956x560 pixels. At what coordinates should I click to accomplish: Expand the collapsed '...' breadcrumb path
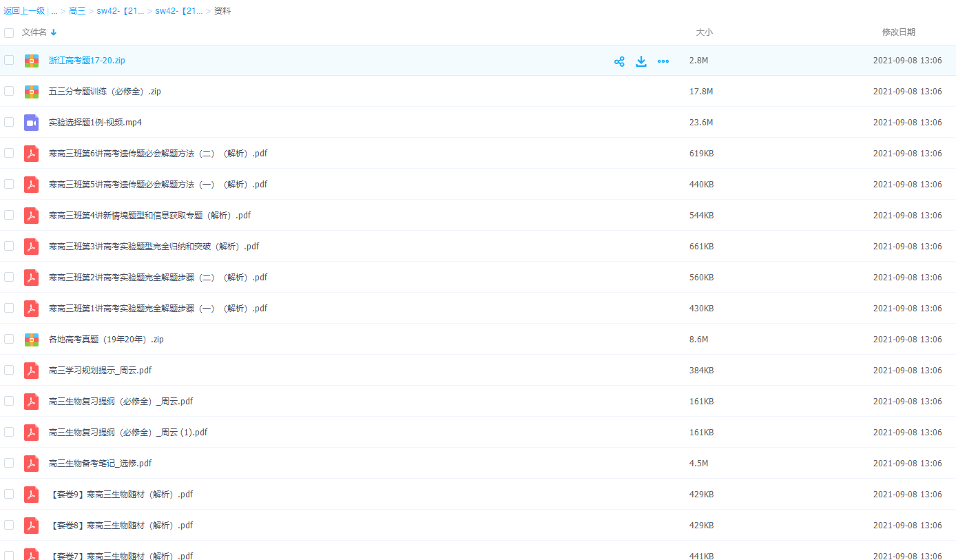click(54, 11)
